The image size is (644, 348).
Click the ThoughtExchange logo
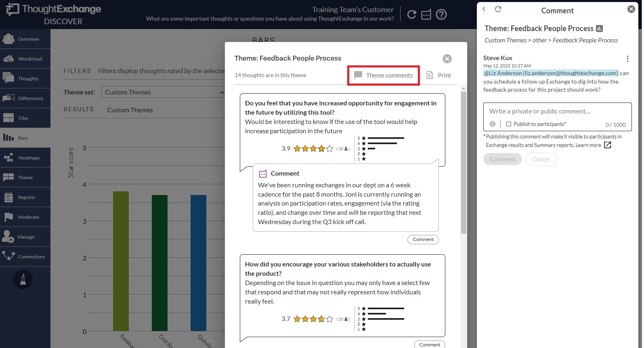[x=53, y=9]
